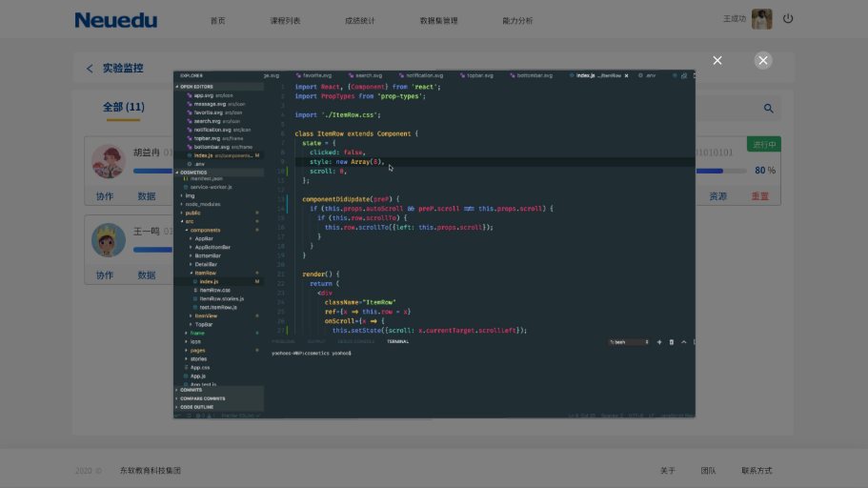
Task: Click the plain X icon above the preview
Action: coord(717,60)
